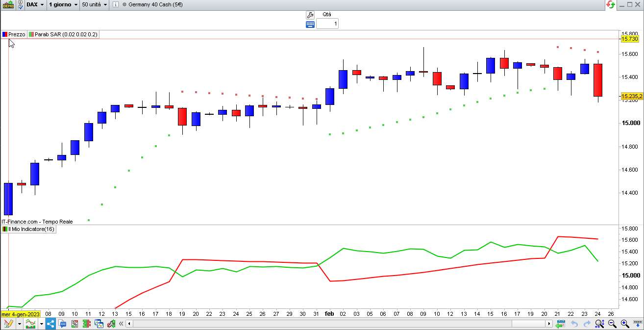Click the 'mer 4-gen-2023' date label
The image size is (644, 330).
pyautogui.click(x=21, y=314)
